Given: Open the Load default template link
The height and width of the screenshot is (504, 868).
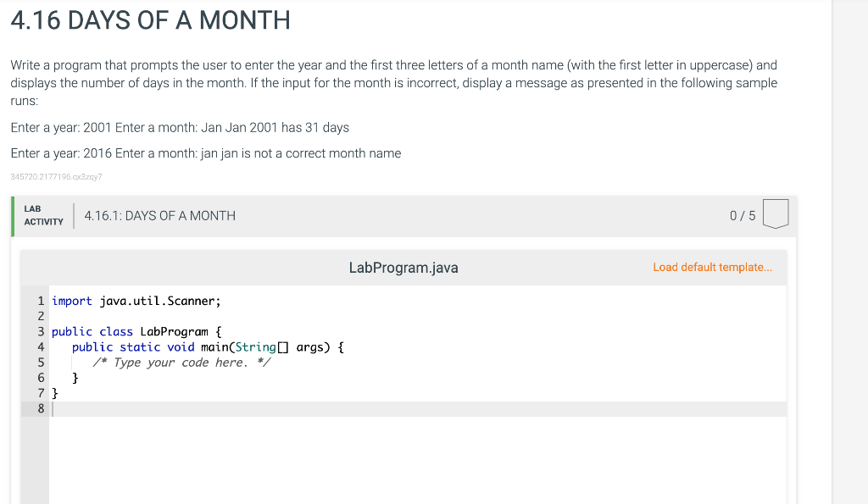Looking at the screenshot, I should click(x=712, y=267).
